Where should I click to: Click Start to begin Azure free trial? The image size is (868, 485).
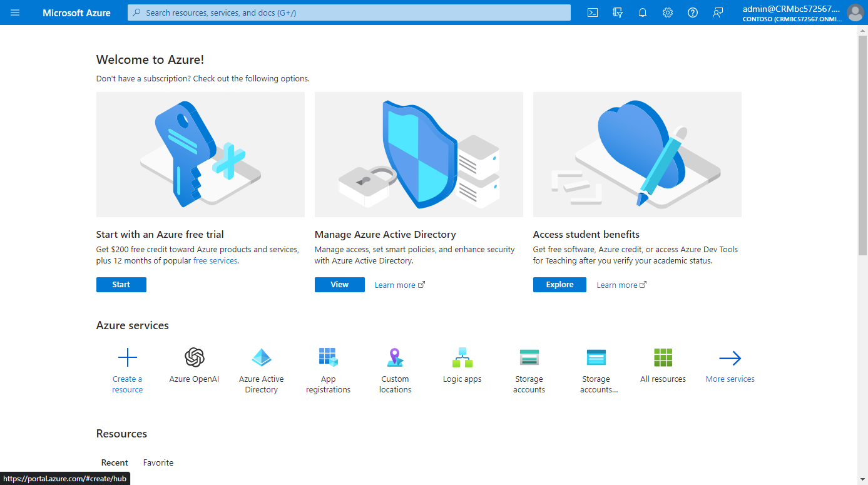click(121, 284)
